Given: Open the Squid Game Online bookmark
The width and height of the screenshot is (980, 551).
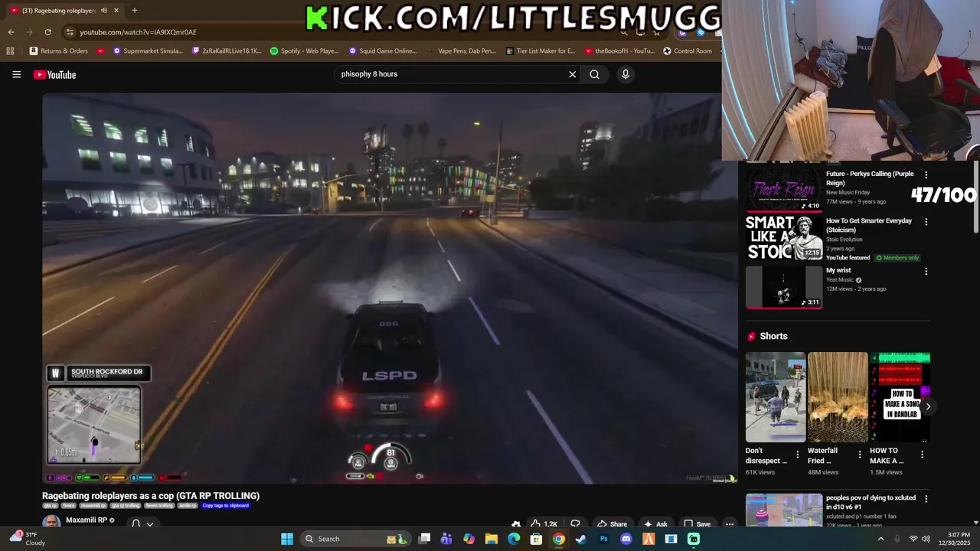Looking at the screenshot, I should 383,51.
